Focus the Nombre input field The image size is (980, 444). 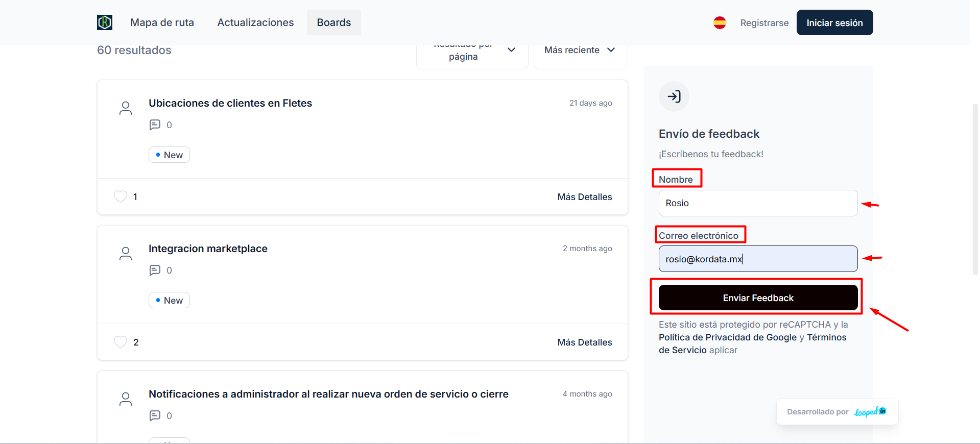(x=757, y=203)
